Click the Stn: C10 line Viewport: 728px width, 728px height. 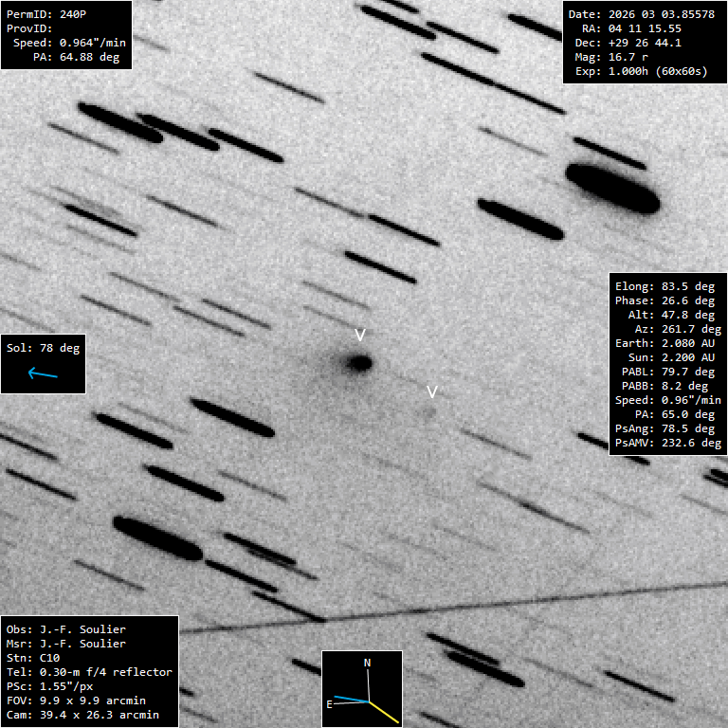(32, 657)
